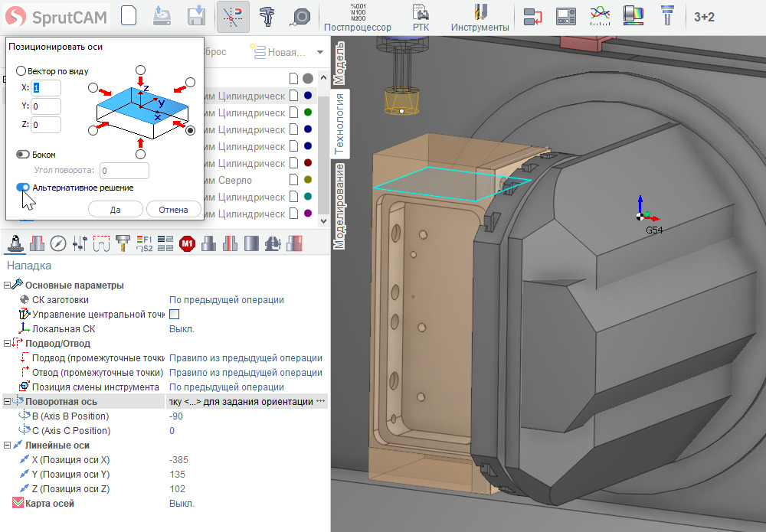Screen dimensions: 766x532
Task: Click the green color dot in operations list
Action: point(308,113)
